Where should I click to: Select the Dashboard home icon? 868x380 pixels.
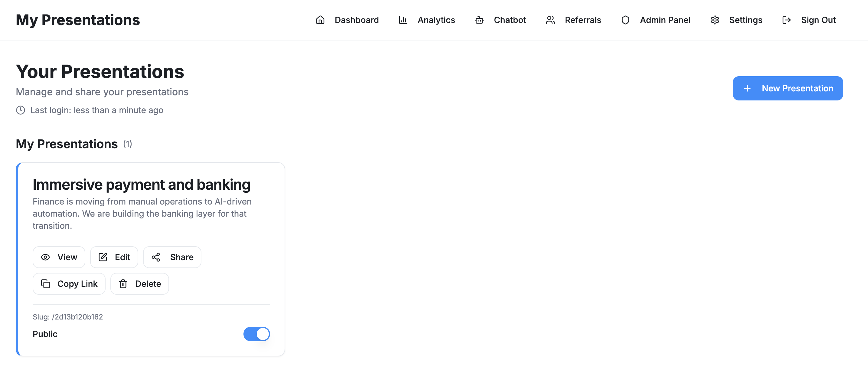(321, 20)
